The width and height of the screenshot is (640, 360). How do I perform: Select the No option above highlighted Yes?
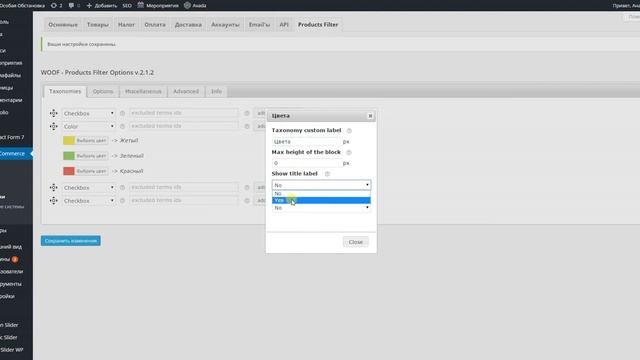pyautogui.click(x=321, y=193)
